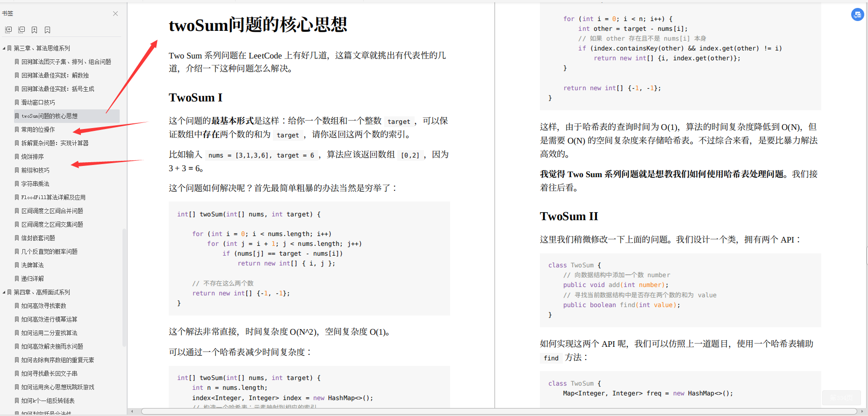Open bookmark 字符串乘法

point(35,184)
